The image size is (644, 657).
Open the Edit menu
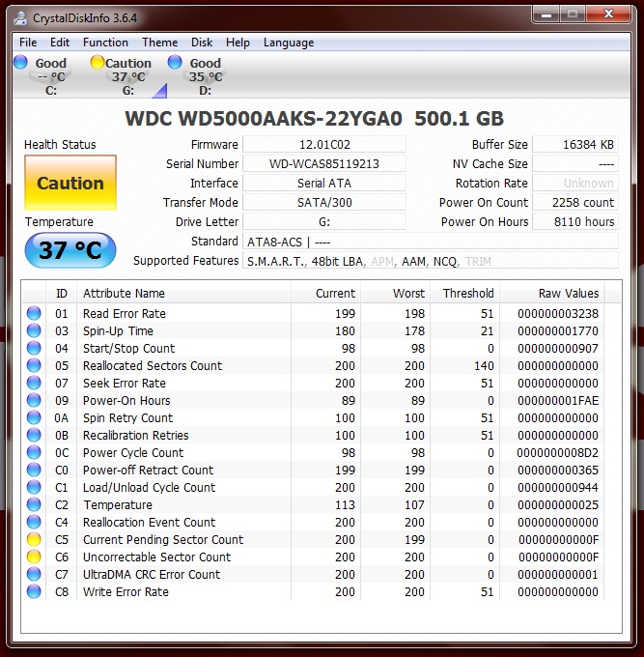[60, 43]
